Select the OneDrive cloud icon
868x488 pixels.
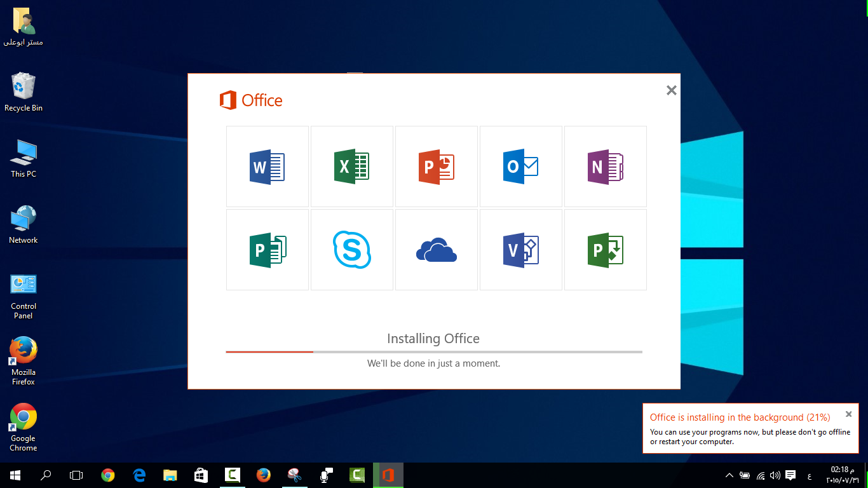click(x=437, y=250)
